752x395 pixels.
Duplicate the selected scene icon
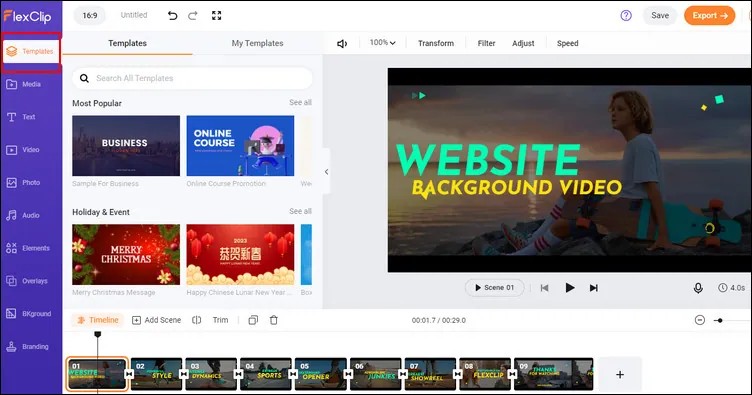click(253, 320)
